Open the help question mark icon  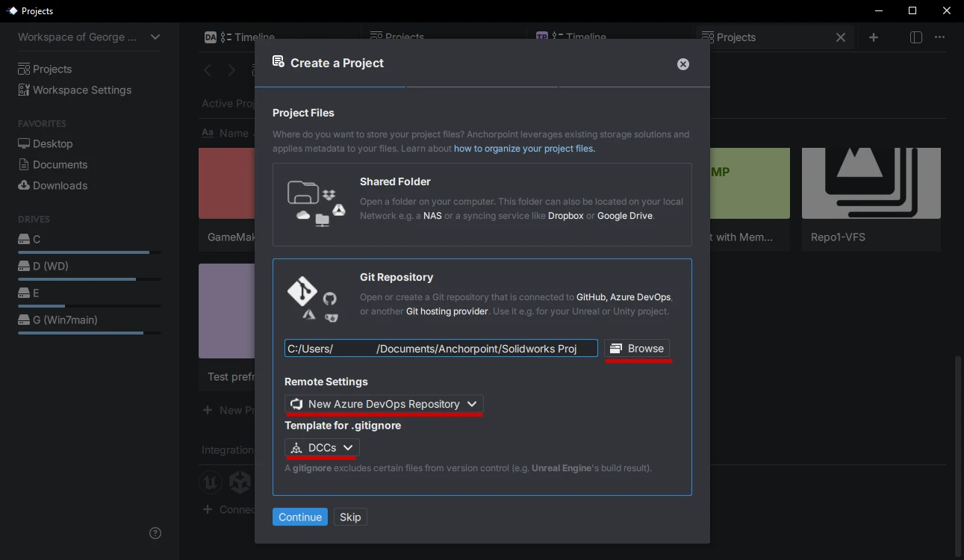[155, 532]
